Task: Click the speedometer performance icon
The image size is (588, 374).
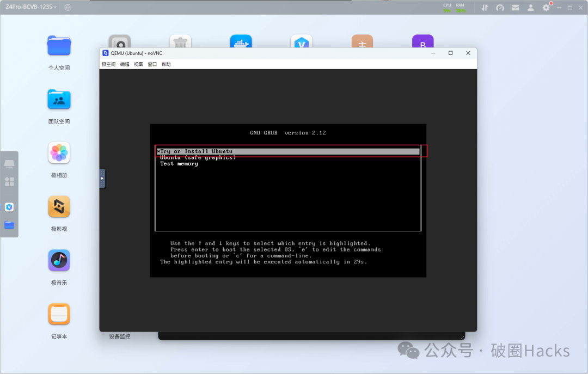Action: point(500,8)
